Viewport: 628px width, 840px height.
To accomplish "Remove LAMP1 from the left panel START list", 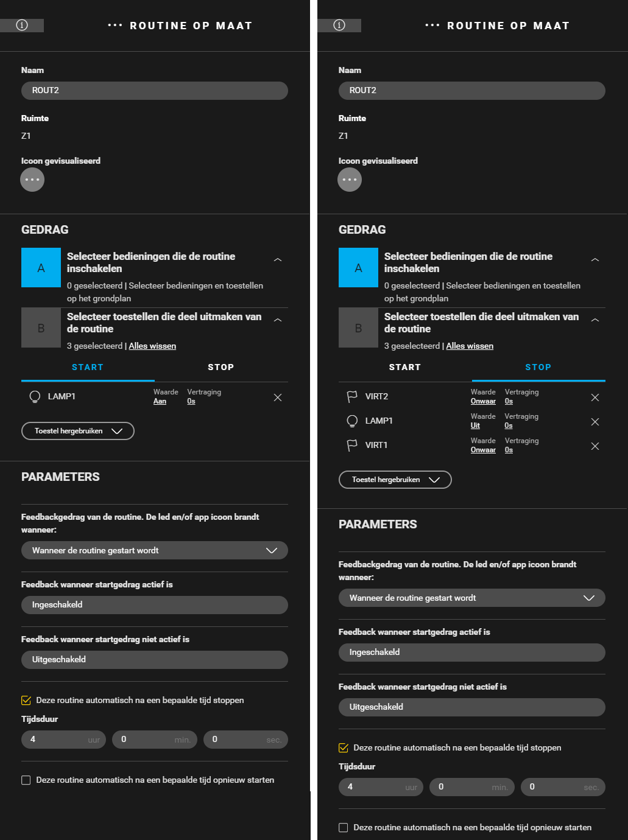I will 278,397.
